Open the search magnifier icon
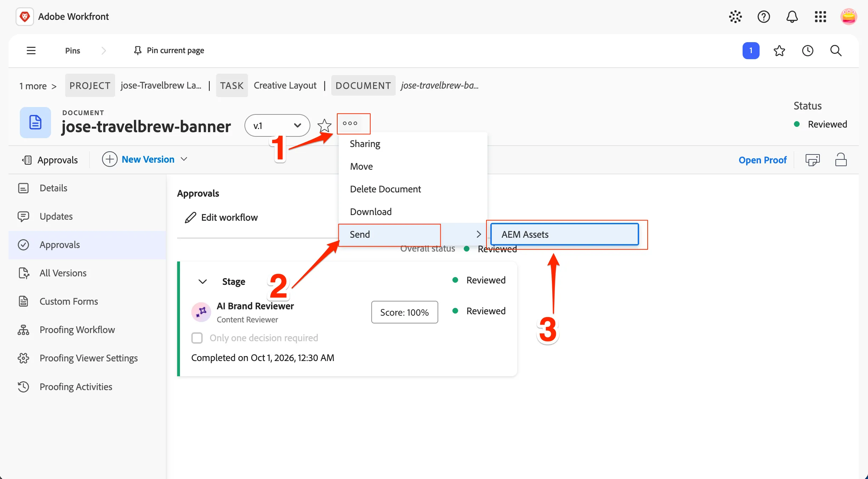This screenshot has height=479, width=868. click(x=836, y=51)
